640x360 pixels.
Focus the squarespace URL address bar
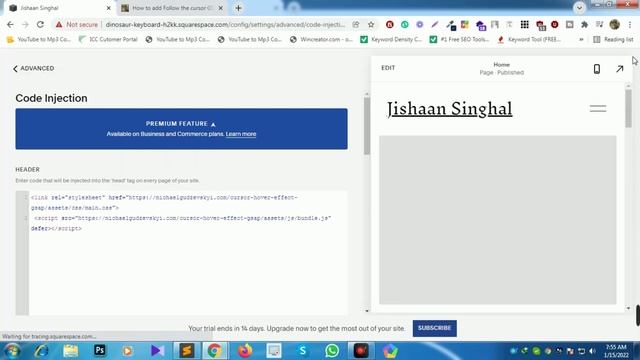(x=225, y=24)
